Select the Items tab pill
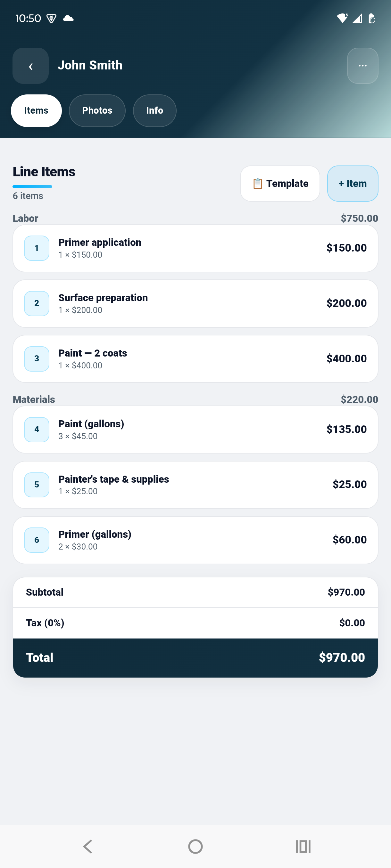The height and width of the screenshot is (868, 391). pyautogui.click(x=36, y=110)
